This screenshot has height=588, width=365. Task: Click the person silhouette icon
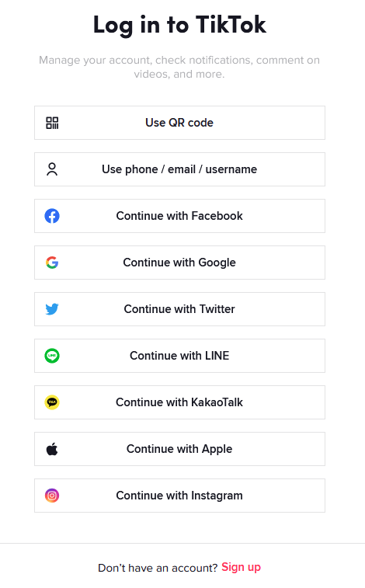click(52, 169)
